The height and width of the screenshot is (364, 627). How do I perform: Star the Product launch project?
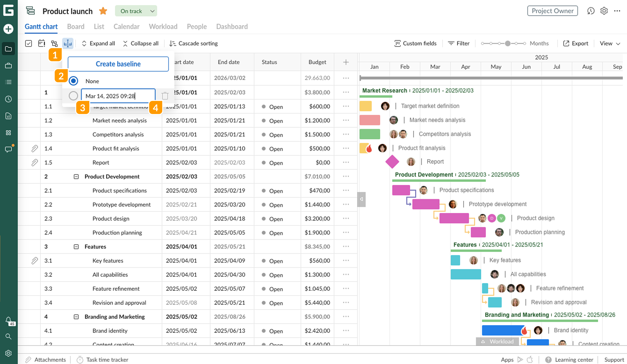point(103,11)
